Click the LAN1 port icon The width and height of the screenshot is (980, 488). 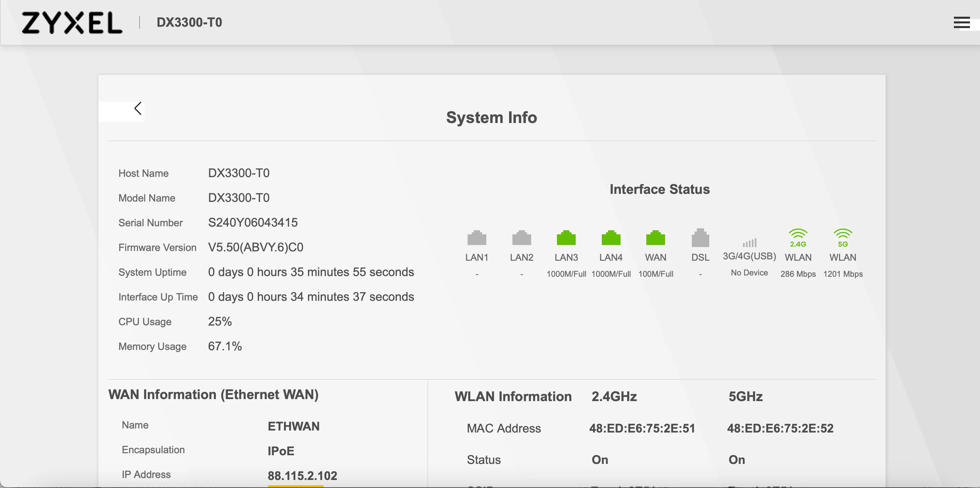[x=477, y=238]
